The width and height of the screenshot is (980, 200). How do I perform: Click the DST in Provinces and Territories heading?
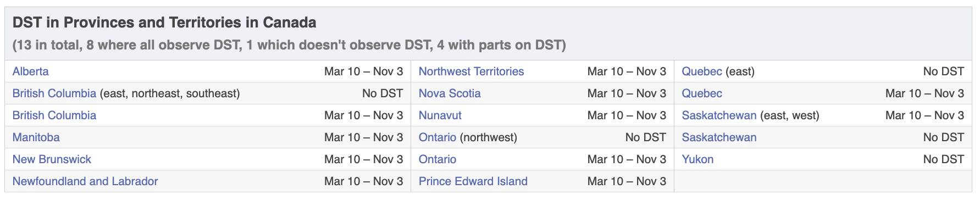tap(164, 23)
